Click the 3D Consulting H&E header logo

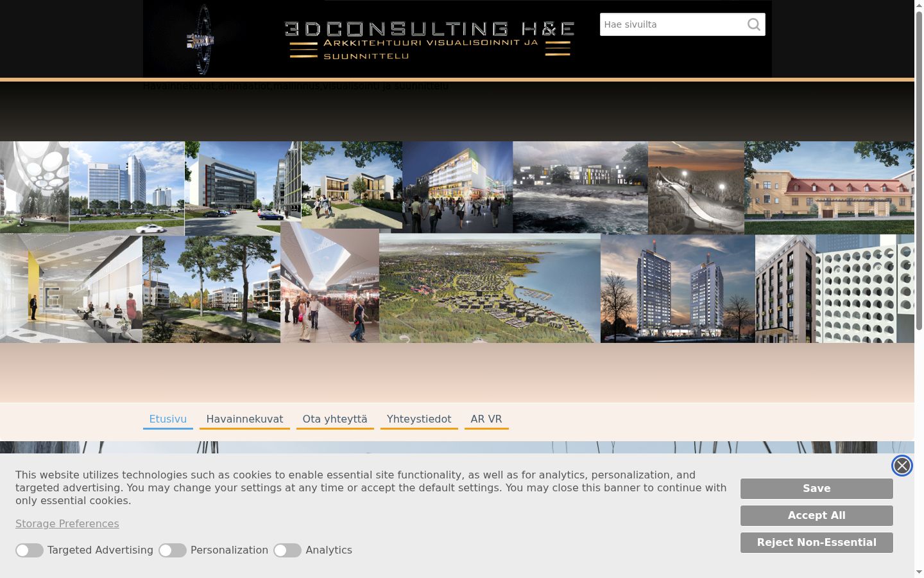click(457, 39)
